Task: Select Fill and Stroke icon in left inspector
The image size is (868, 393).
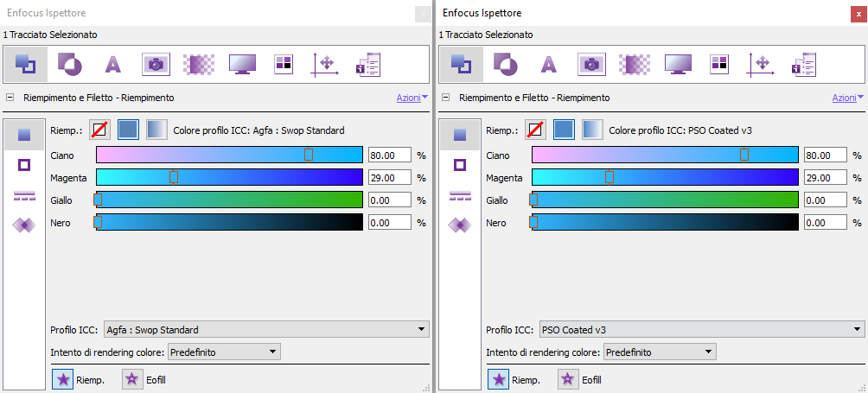Action: point(25,64)
